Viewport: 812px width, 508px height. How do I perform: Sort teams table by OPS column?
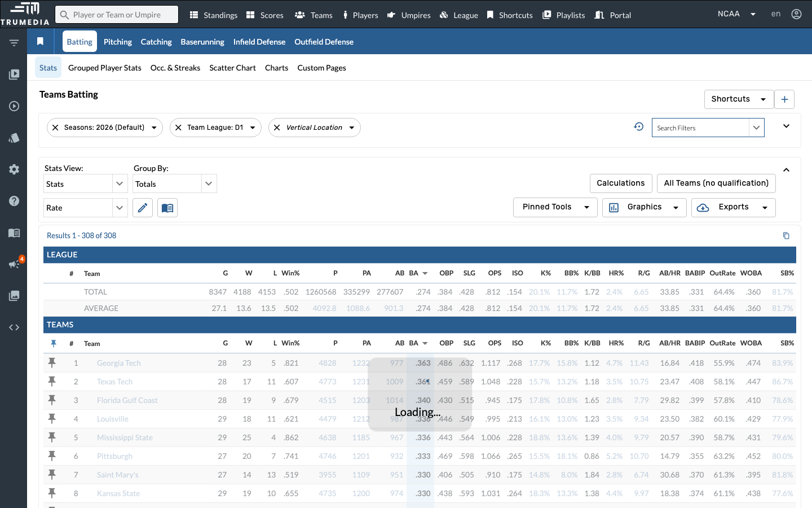[x=495, y=343]
